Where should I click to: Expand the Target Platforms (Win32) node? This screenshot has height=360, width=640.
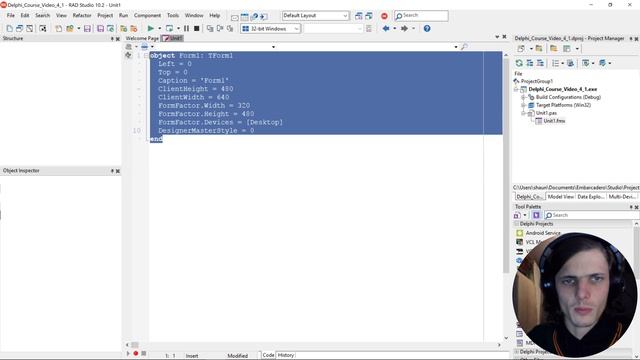click(x=524, y=105)
